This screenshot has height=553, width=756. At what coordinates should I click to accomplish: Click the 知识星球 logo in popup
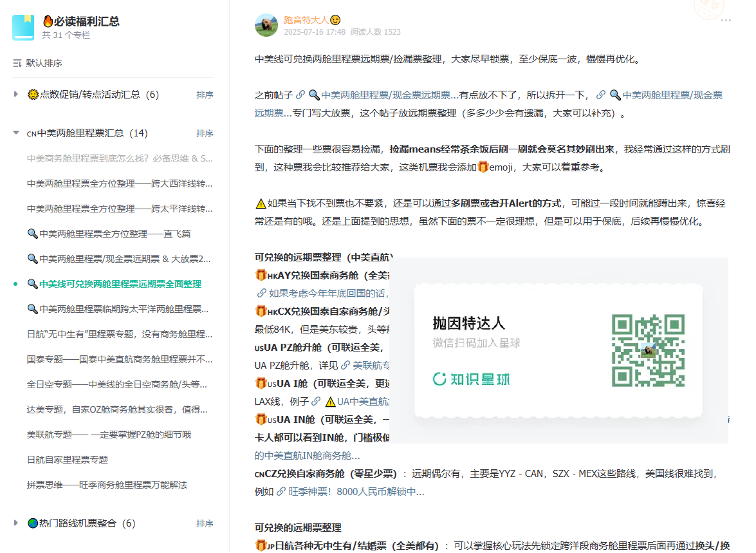pyautogui.click(x=471, y=379)
